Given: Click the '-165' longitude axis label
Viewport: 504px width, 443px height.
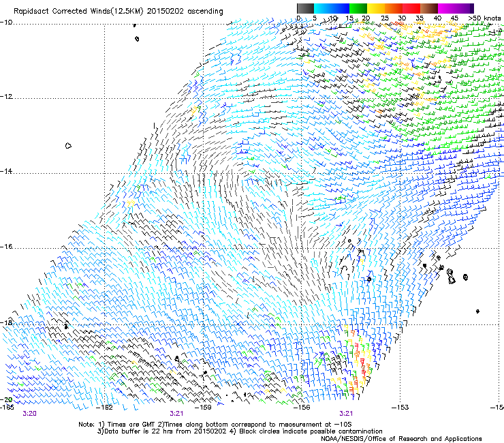Looking at the screenshot, I should [7, 408].
